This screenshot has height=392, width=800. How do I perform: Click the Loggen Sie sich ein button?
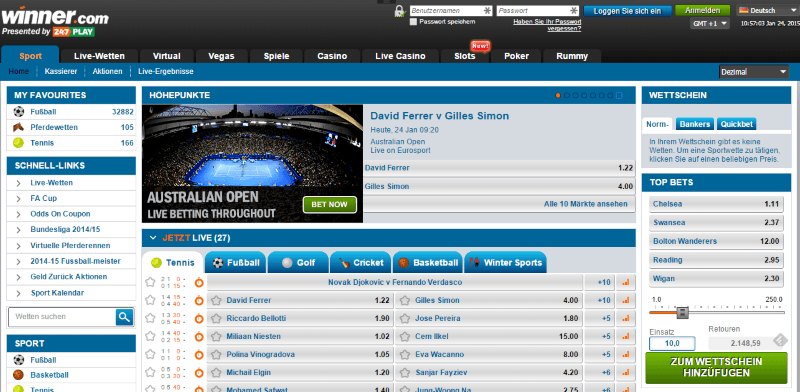pyautogui.click(x=628, y=11)
